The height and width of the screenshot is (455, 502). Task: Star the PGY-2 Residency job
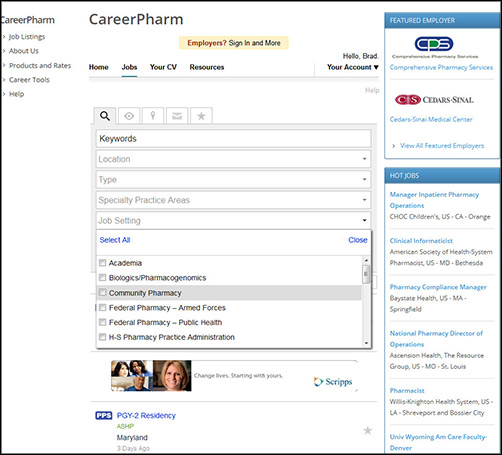pyautogui.click(x=367, y=430)
